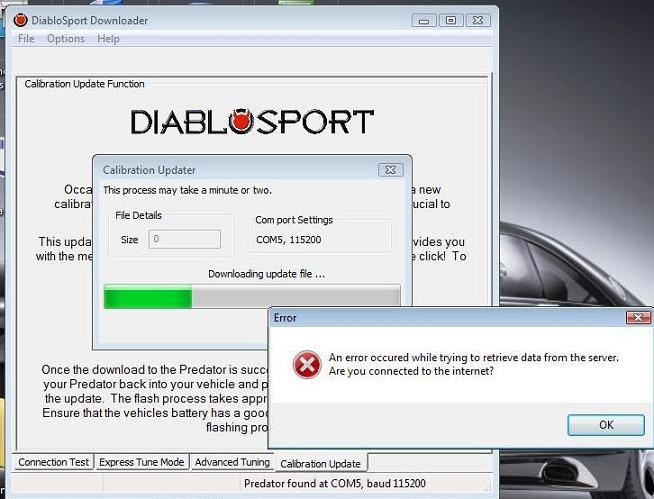Switch to the Connection Test tab

pyautogui.click(x=53, y=462)
